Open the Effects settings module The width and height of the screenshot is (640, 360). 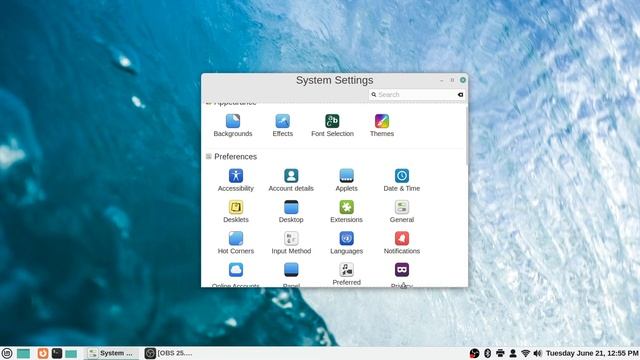pyautogui.click(x=282, y=125)
